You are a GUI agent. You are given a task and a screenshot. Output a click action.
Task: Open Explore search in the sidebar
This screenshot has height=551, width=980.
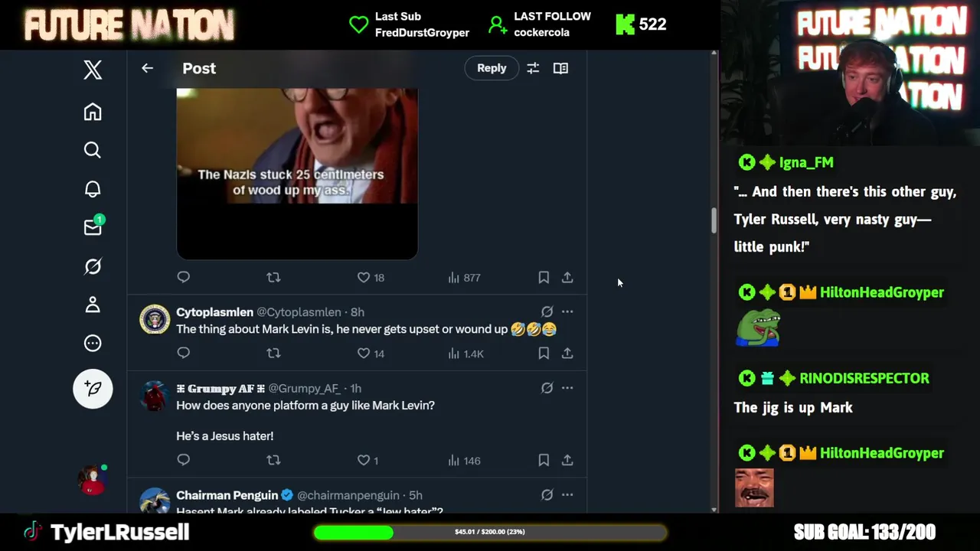coord(93,150)
